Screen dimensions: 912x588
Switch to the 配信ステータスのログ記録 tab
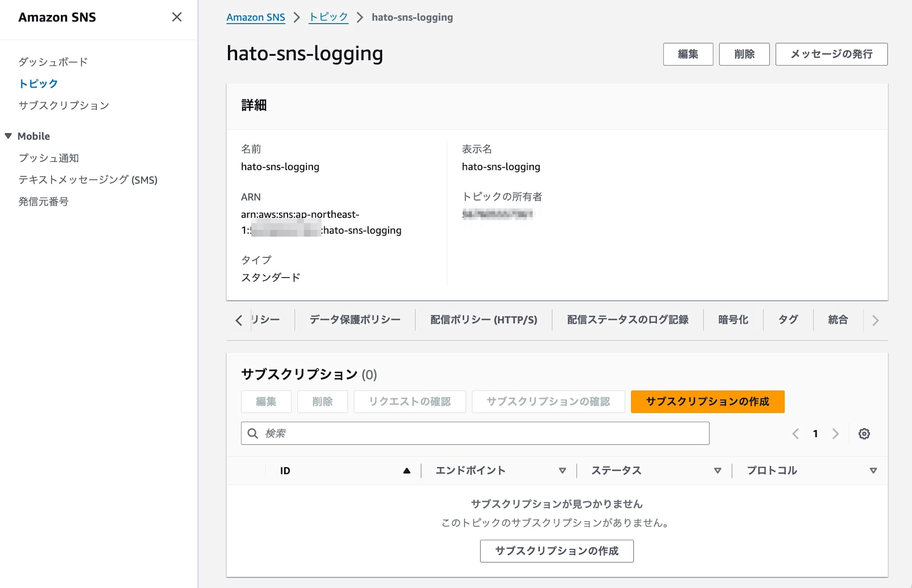(627, 320)
